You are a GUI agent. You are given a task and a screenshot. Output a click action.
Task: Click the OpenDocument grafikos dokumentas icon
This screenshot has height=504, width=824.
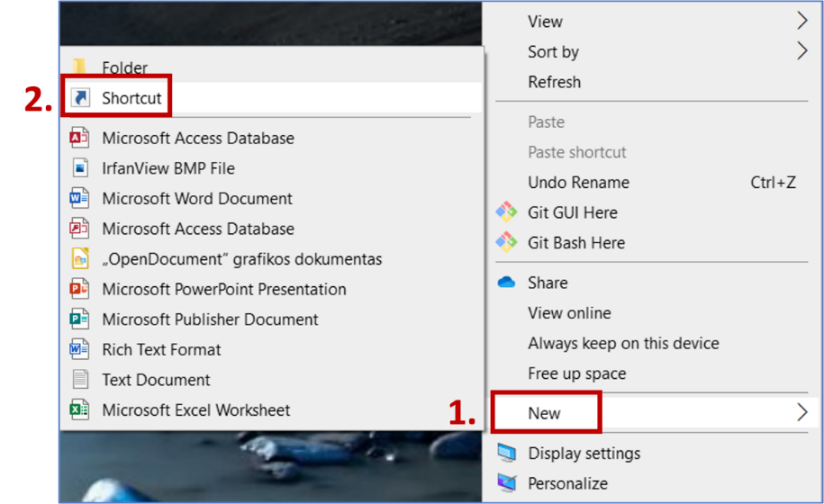[80, 259]
